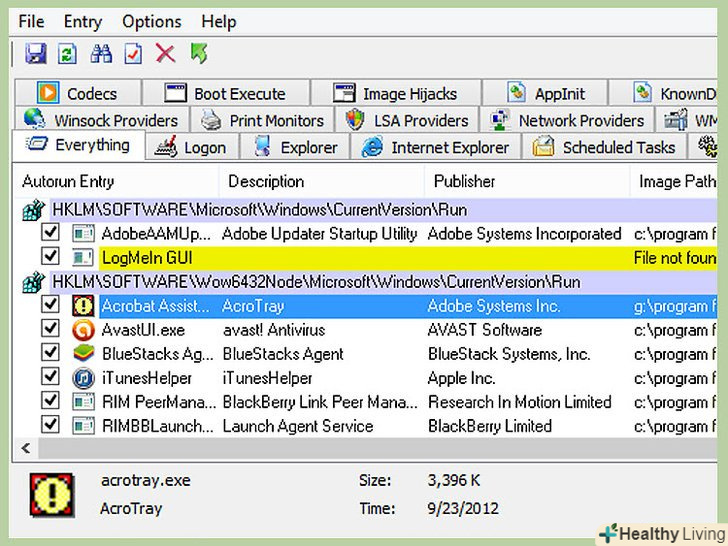
Task: Click the RIMBBLaunch entry icon
Action: [84, 426]
